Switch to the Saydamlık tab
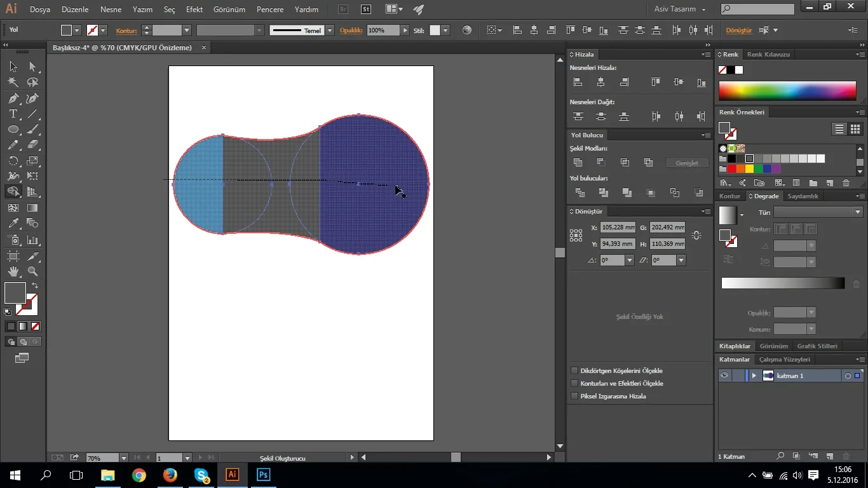 click(803, 196)
